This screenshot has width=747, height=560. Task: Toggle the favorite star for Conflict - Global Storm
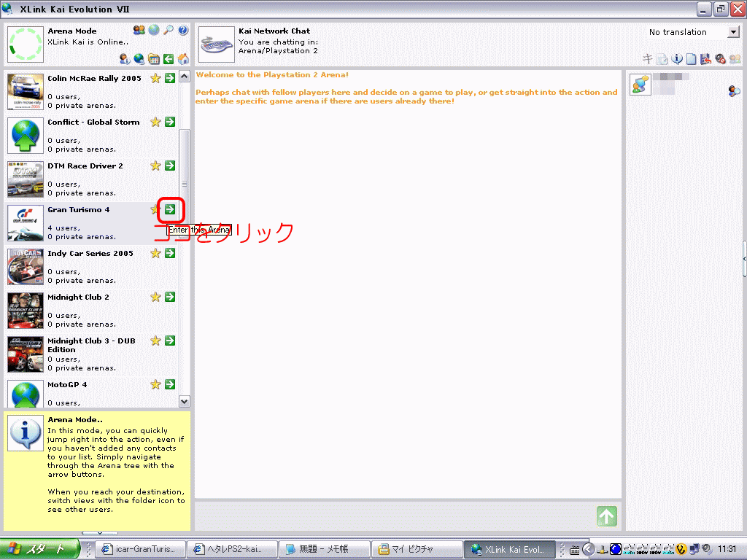155,122
